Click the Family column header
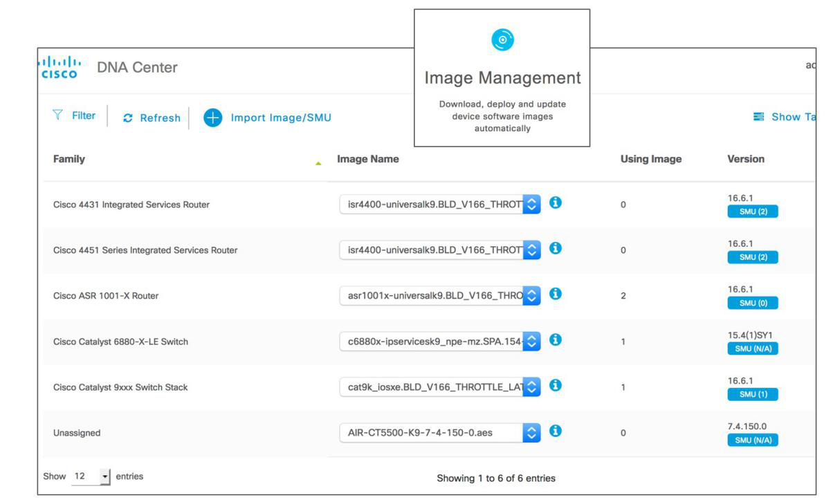 [69, 159]
